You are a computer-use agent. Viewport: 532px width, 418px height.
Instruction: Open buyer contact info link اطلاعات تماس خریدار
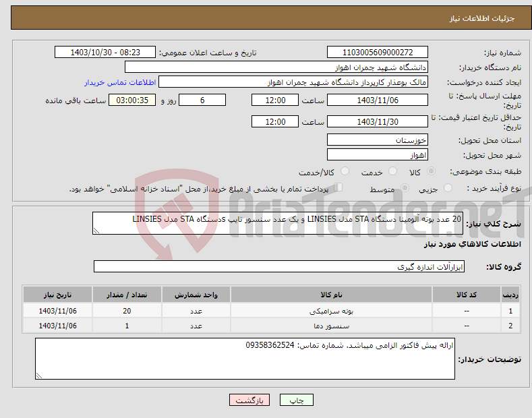point(120,82)
